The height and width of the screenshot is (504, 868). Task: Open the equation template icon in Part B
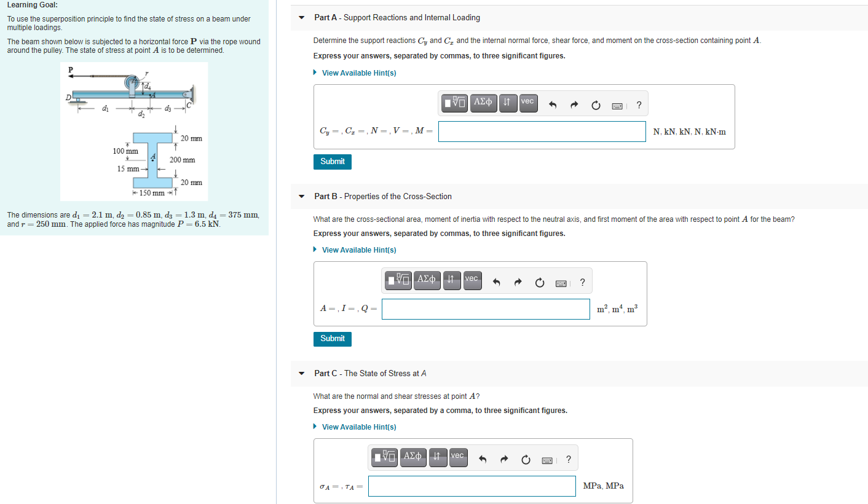coord(397,280)
